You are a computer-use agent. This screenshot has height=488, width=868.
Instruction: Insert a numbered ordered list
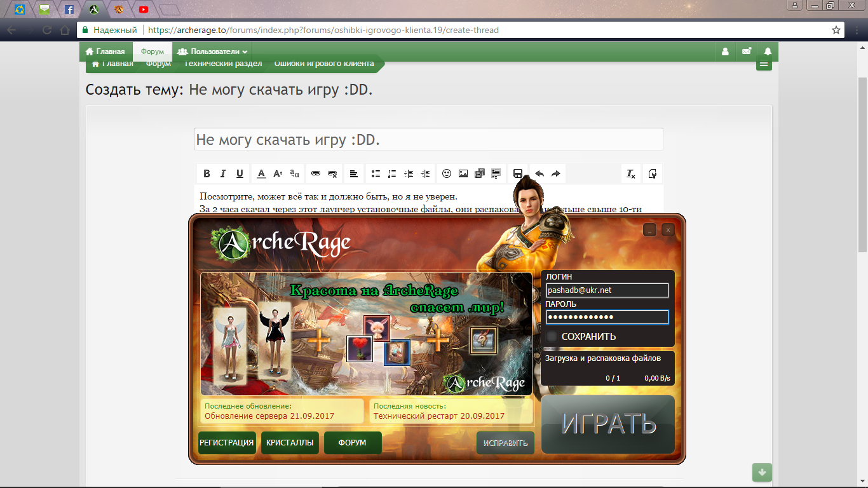(392, 173)
